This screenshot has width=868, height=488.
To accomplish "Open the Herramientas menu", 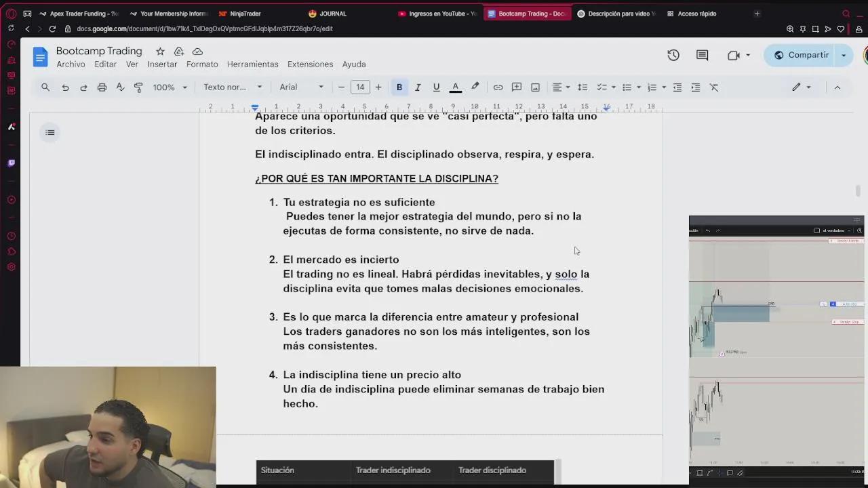I will (252, 64).
